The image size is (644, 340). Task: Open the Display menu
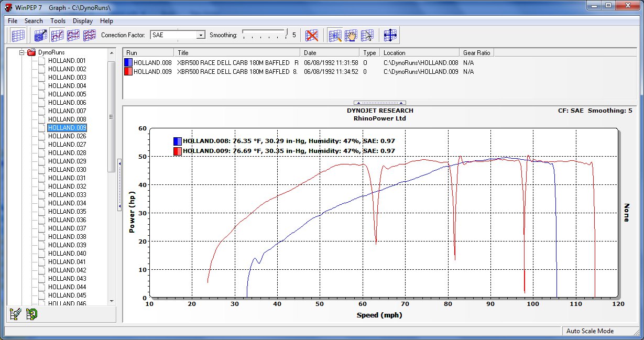tap(83, 21)
